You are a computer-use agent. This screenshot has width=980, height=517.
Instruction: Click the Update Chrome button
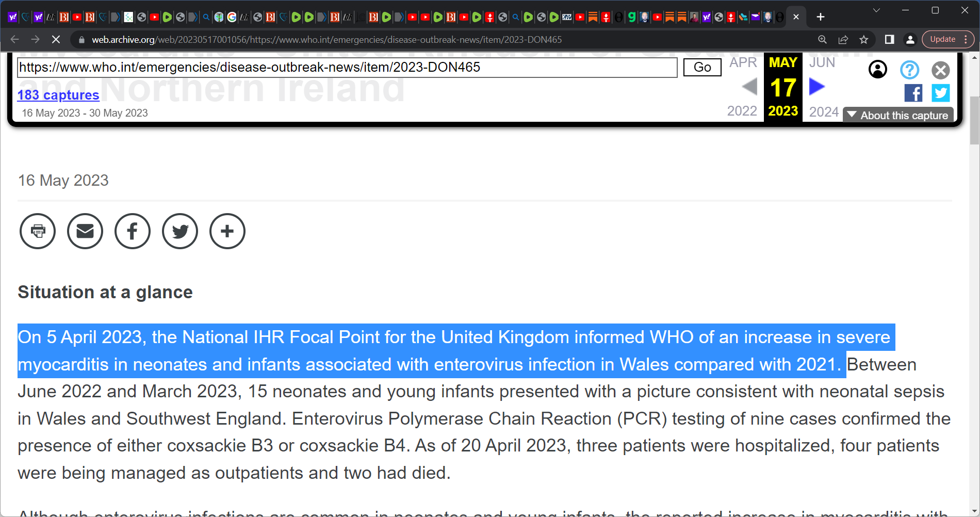[942, 39]
